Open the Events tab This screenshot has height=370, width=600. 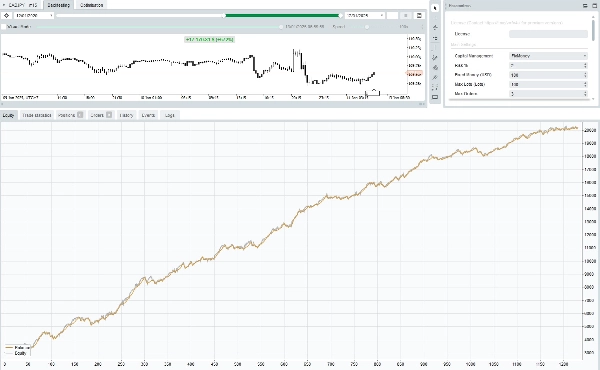(148, 115)
